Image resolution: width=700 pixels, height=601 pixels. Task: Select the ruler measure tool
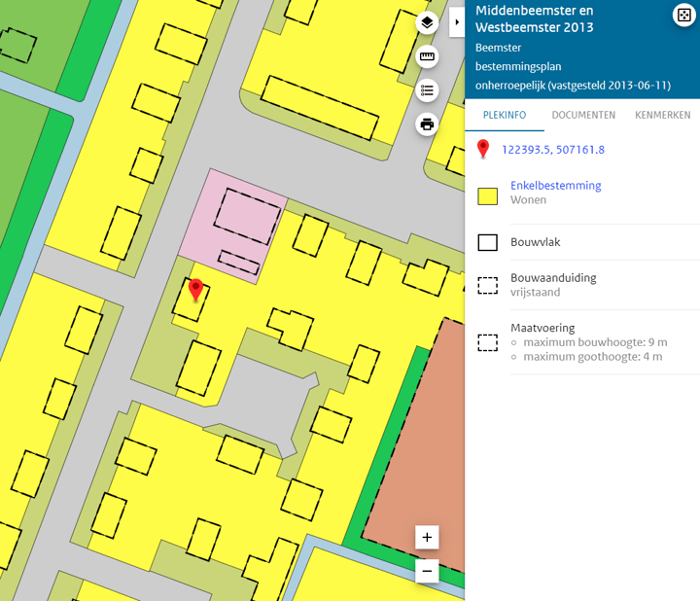click(426, 57)
